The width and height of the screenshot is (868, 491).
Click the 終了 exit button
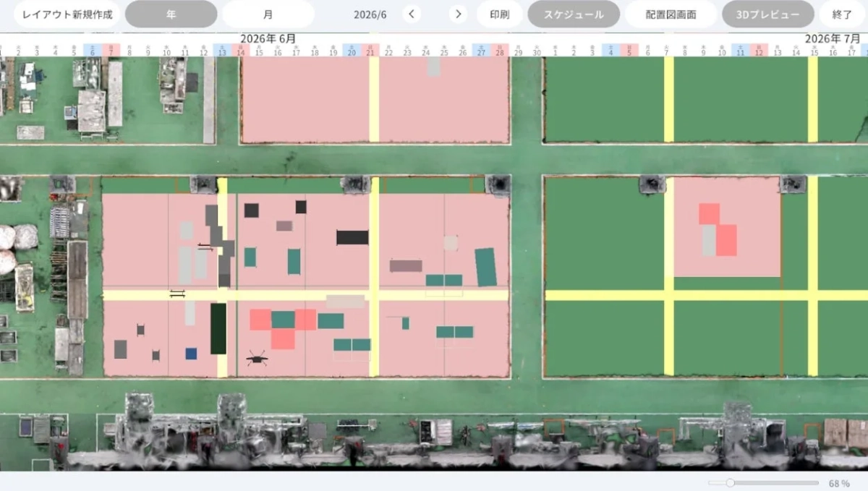click(x=843, y=14)
